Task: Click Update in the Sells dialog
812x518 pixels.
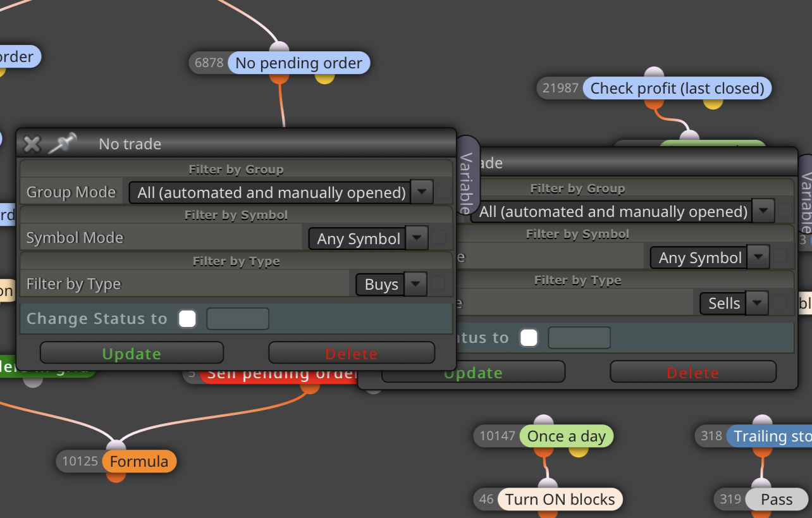Action: tap(473, 372)
